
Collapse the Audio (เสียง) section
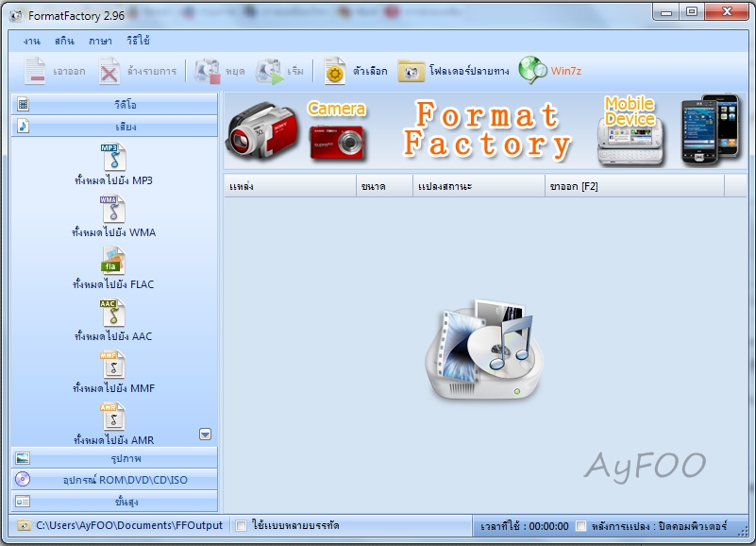pos(115,127)
